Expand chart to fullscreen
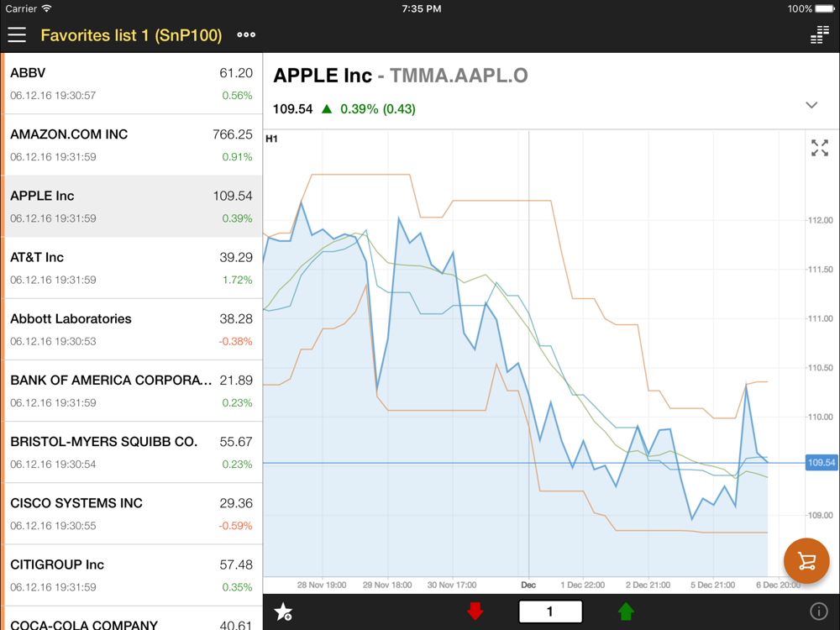Viewport: 840px width, 630px height. [820, 148]
